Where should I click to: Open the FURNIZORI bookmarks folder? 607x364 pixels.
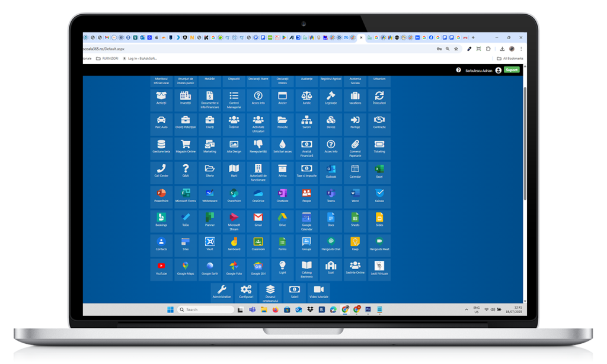pyautogui.click(x=107, y=59)
